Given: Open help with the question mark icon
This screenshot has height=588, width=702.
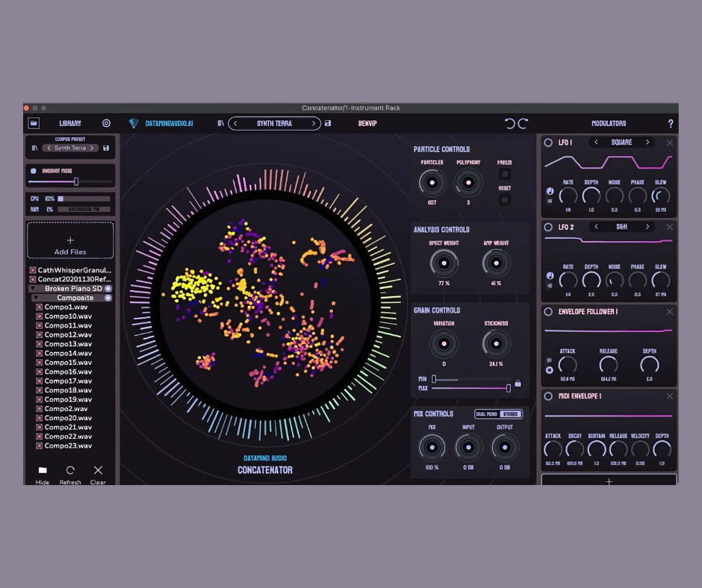Looking at the screenshot, I should click(670, 124).
